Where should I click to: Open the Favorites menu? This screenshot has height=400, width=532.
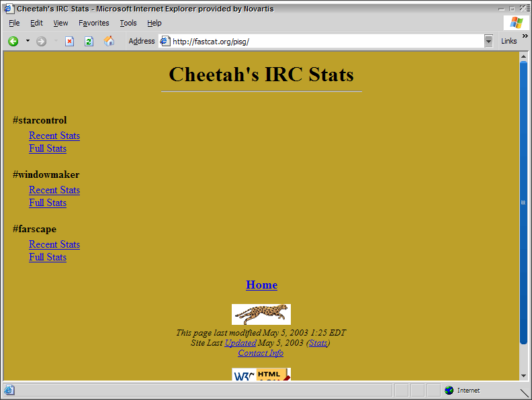pos(94,23)
